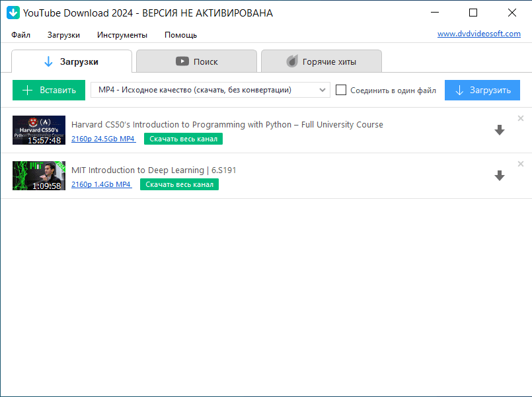This screenshot has height=397, width=532.
Task: Open the Файл menu
Action: click(x=20, y=35)
